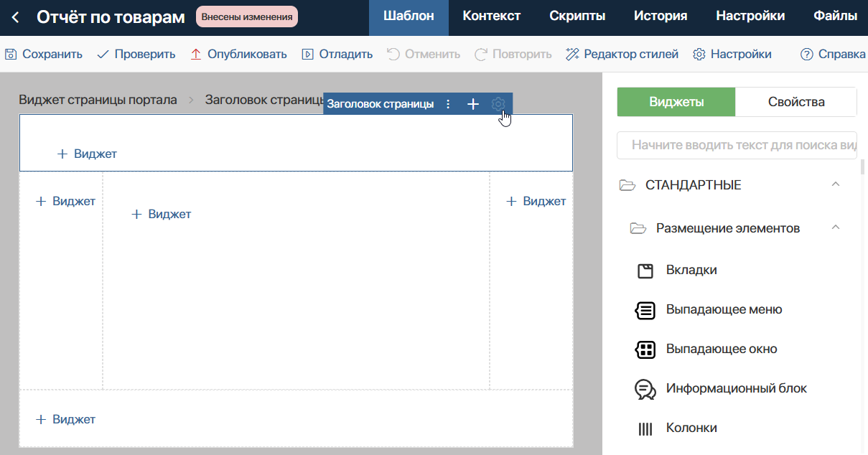This screenshot has height=455, width=868.
Task: Click the toolbar Настройки gear icon
Action: coord(699,54)
